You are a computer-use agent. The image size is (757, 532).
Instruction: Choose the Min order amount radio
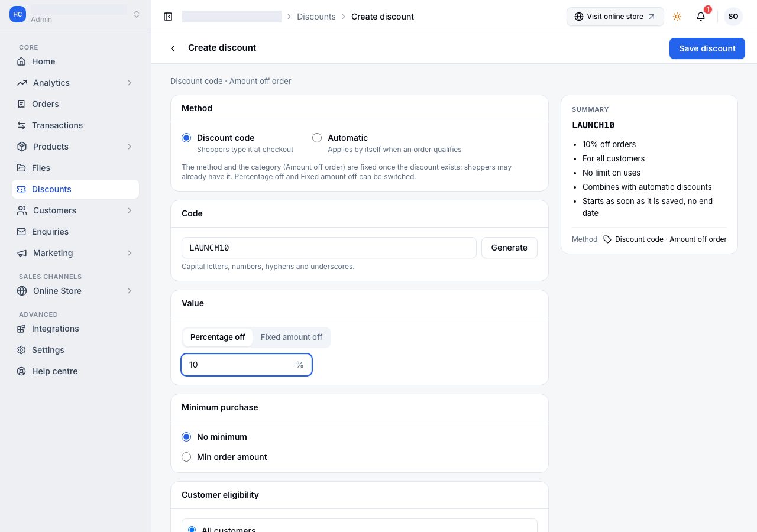(x=186, y=457)
